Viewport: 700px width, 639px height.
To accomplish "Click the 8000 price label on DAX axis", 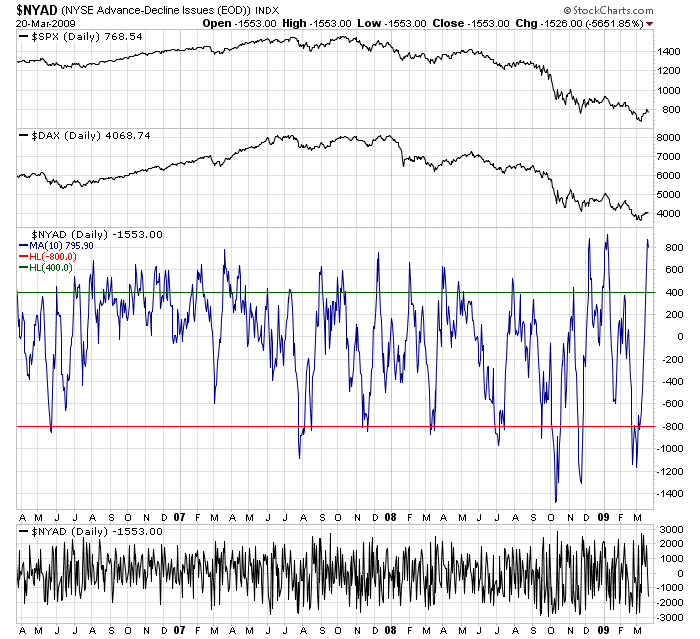I will coord(668,138).
